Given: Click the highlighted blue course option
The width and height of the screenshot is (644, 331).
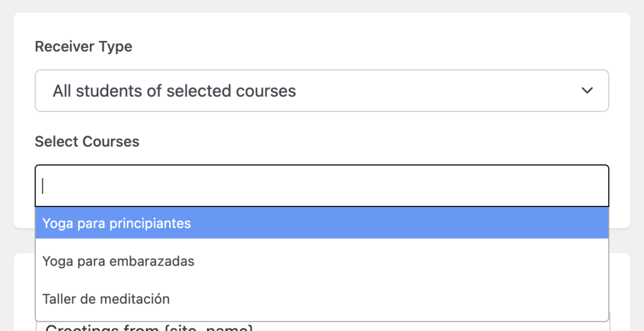Looking at the screenshot, I should (321, 223).
